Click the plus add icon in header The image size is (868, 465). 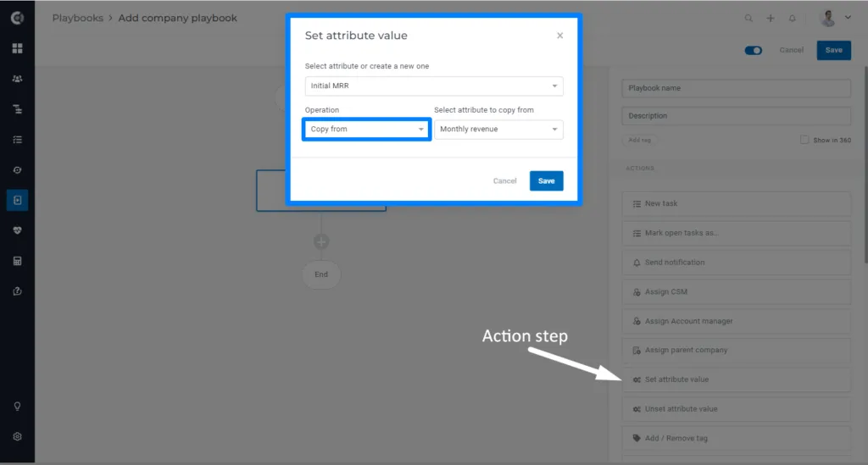coord(770,19)
